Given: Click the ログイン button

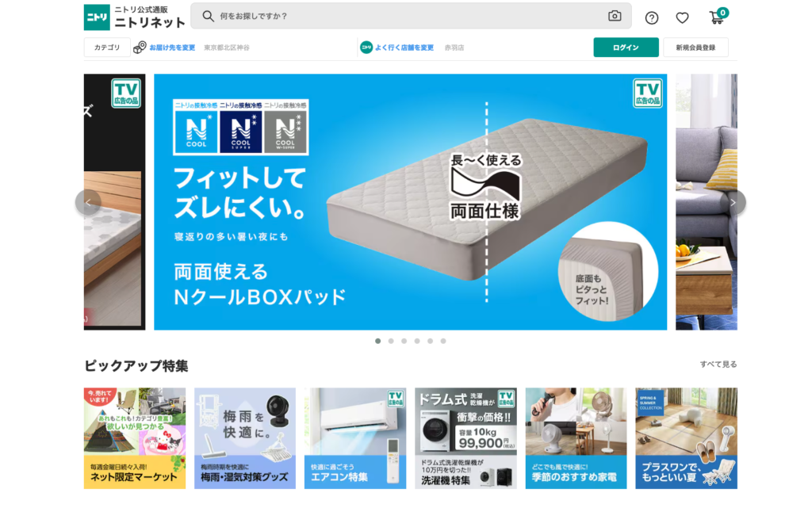Looking at the screenshot, I should [x=626, y=48].
